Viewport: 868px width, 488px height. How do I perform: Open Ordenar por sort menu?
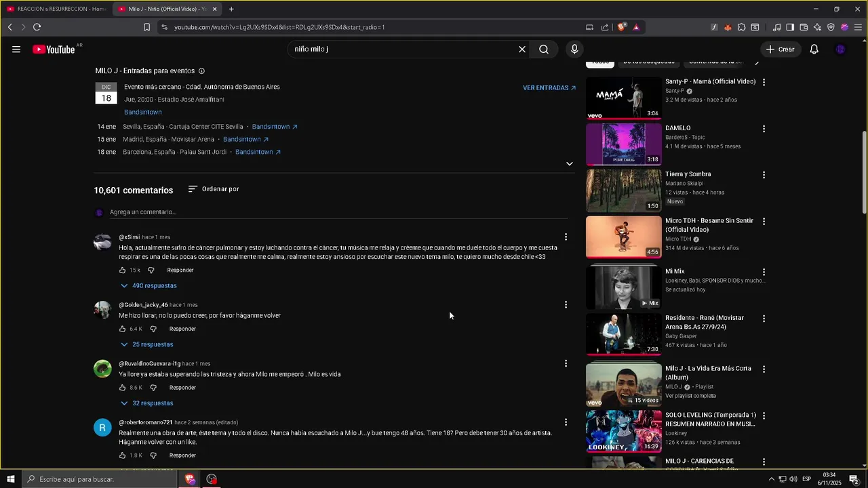point(214,189)
